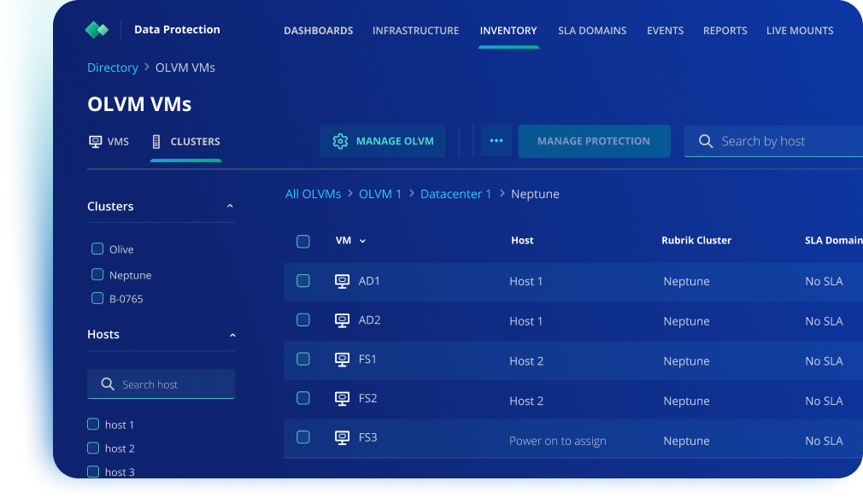This screenshot has width=863, height=504.
Task: Check the checkbox on the FS1 row
Action: pos(303,360)
